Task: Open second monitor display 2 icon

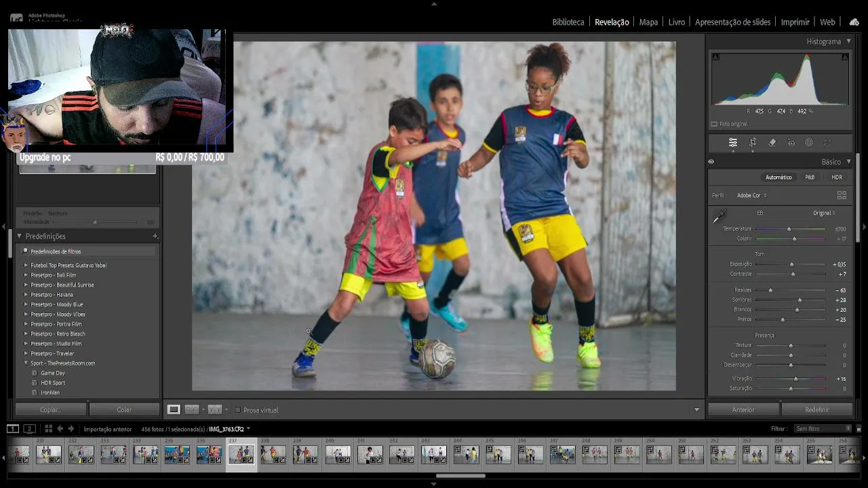Action: click(29, 428)
